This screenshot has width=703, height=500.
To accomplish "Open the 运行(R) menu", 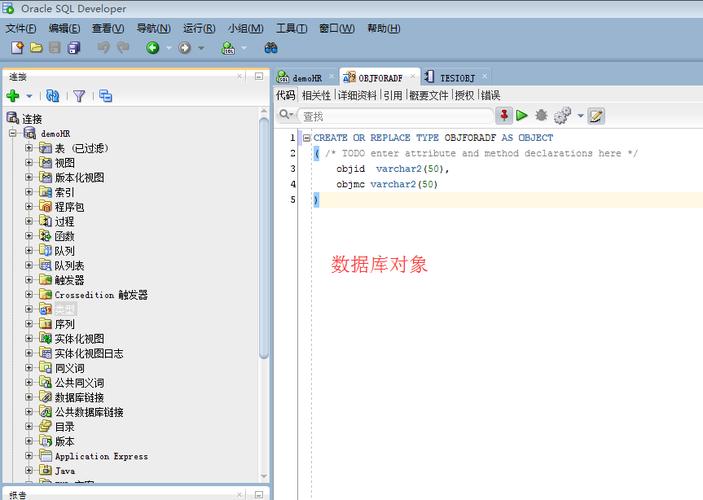I will [x=199, y=28].
